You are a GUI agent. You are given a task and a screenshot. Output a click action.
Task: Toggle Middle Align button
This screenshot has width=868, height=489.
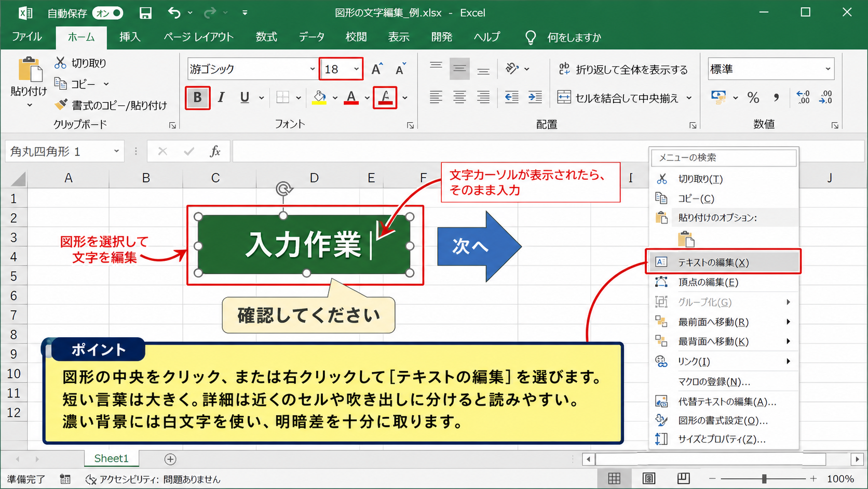tap(459, 68)
